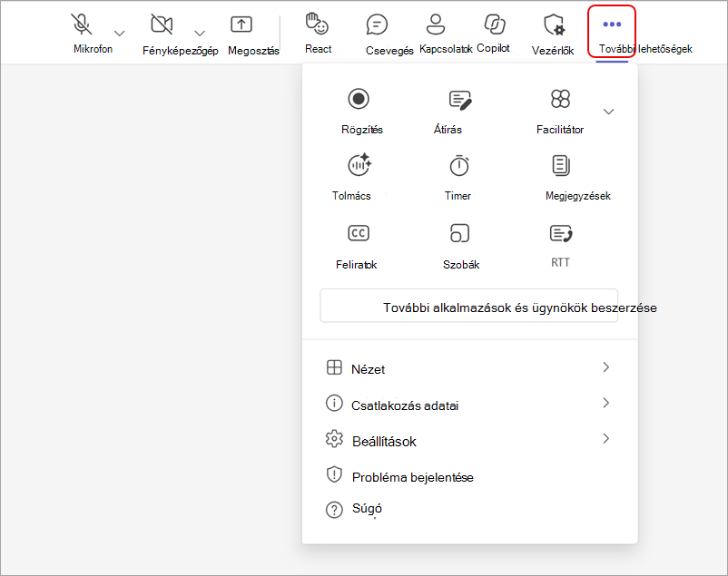Start Rögzítés recording
Screen dimensions: 728x576
(x=359, y=99)
